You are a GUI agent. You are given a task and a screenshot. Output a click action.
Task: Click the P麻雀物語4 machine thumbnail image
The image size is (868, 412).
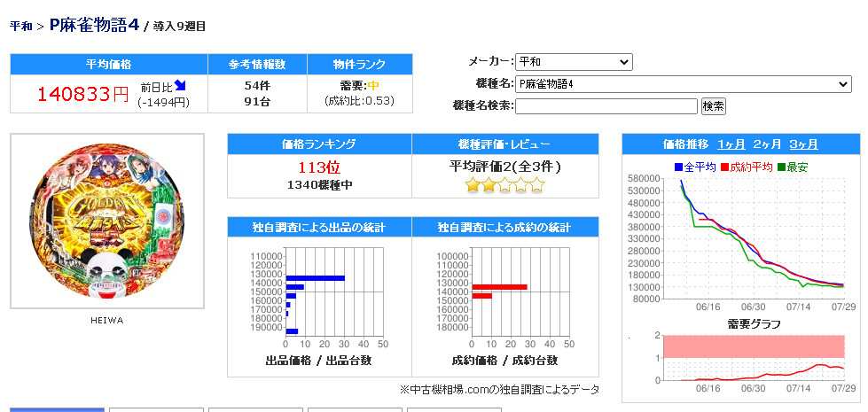coord(107,222)
